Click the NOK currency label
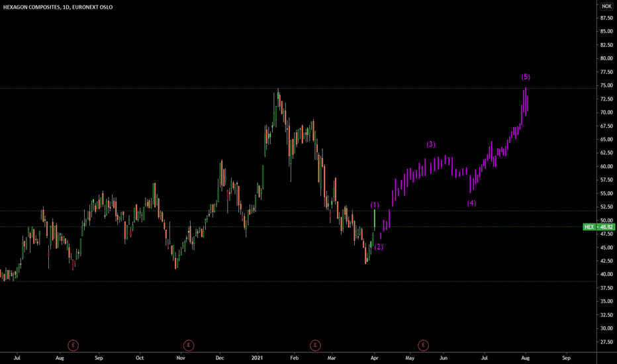617x364 pixels. coord(606,7)
